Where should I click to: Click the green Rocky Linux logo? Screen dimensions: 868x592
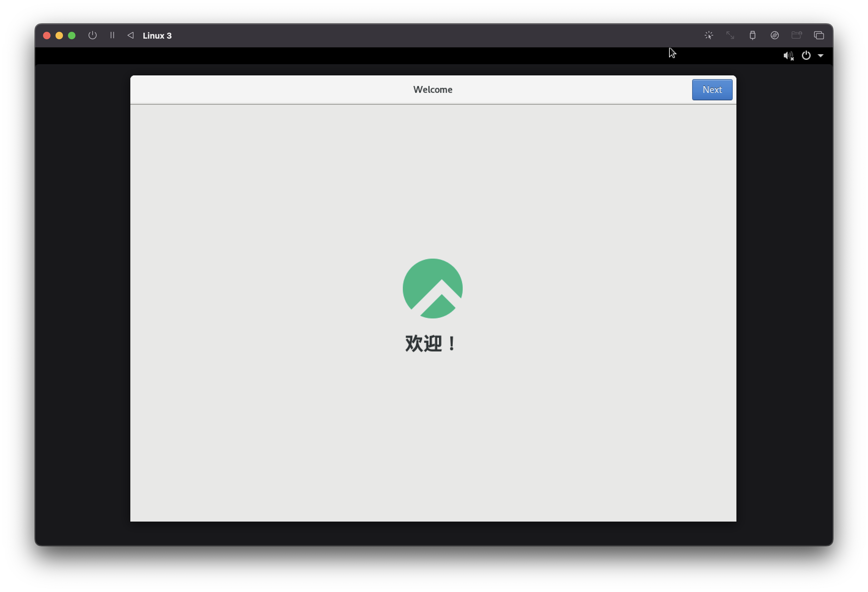pos(432,289)
